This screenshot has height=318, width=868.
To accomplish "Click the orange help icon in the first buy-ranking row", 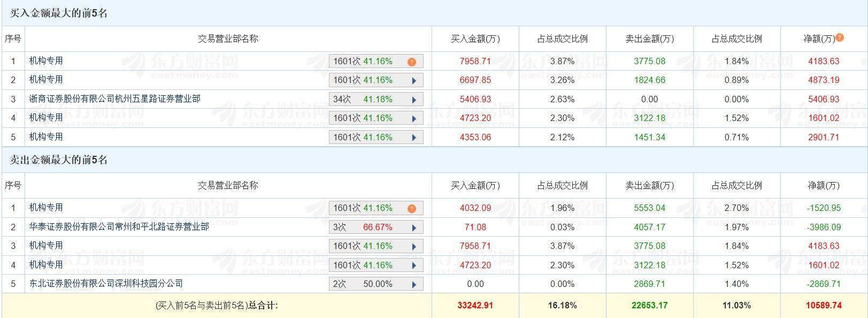I will 411,62.
